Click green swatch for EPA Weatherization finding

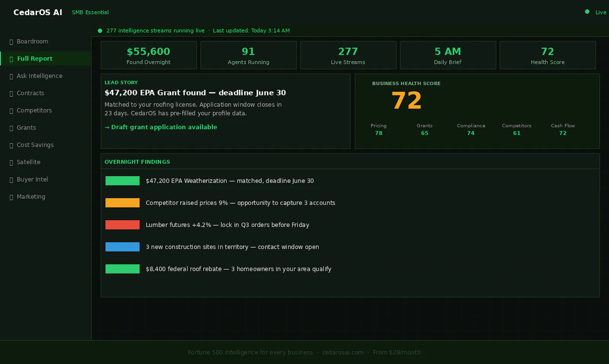pyautogui.click(x=123, y=181)
